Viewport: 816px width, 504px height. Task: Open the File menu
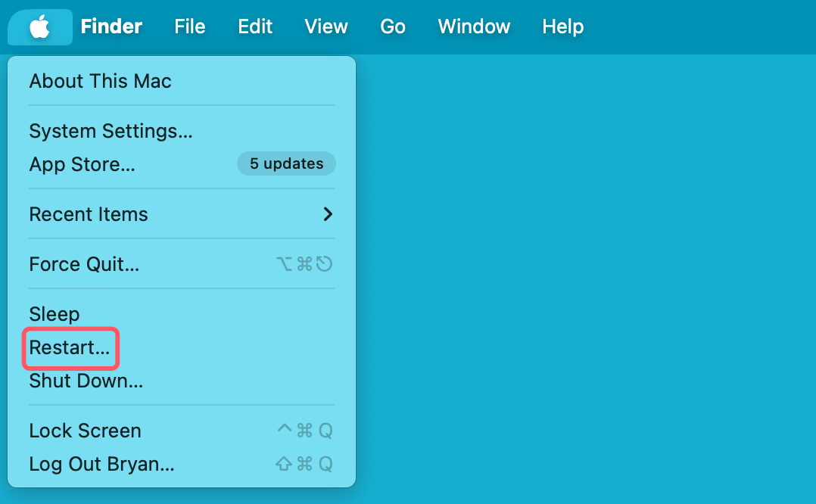coord(189,26)
